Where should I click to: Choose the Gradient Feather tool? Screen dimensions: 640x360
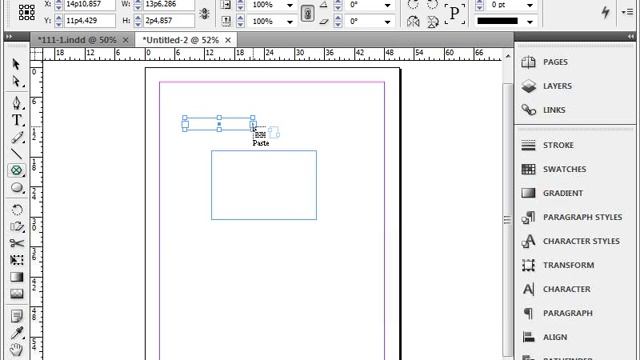(x=17, y=293)
